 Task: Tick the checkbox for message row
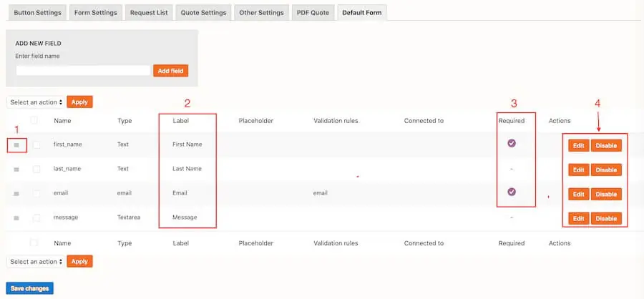36,217
